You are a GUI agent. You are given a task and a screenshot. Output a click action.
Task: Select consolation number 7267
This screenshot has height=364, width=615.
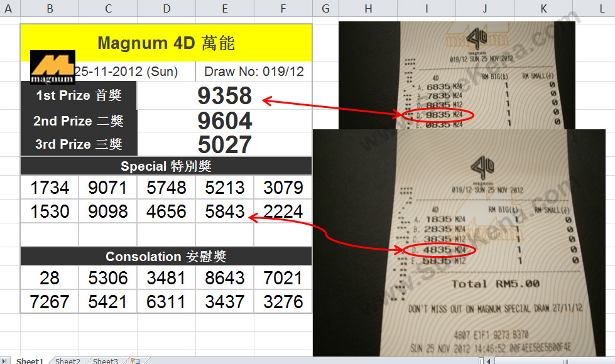(50, 302)
